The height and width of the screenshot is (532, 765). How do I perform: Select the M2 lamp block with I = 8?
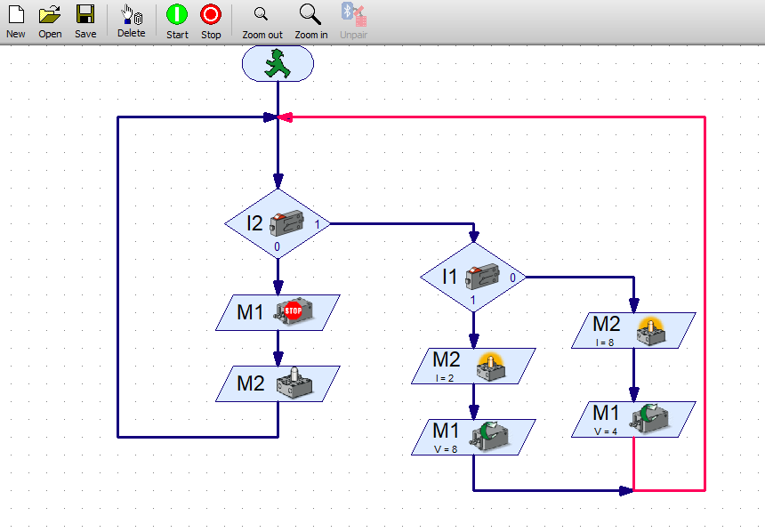[x=633, y=330]
